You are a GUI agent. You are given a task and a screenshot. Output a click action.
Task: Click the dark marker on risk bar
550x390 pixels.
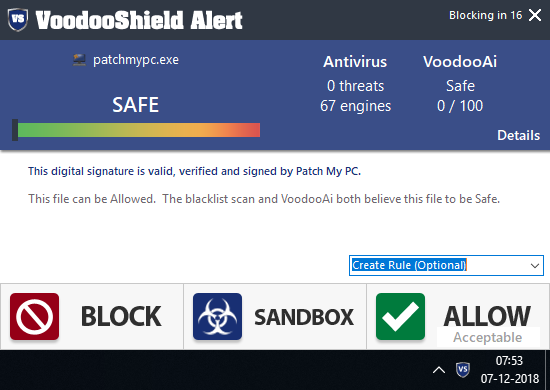pos(15,130)
